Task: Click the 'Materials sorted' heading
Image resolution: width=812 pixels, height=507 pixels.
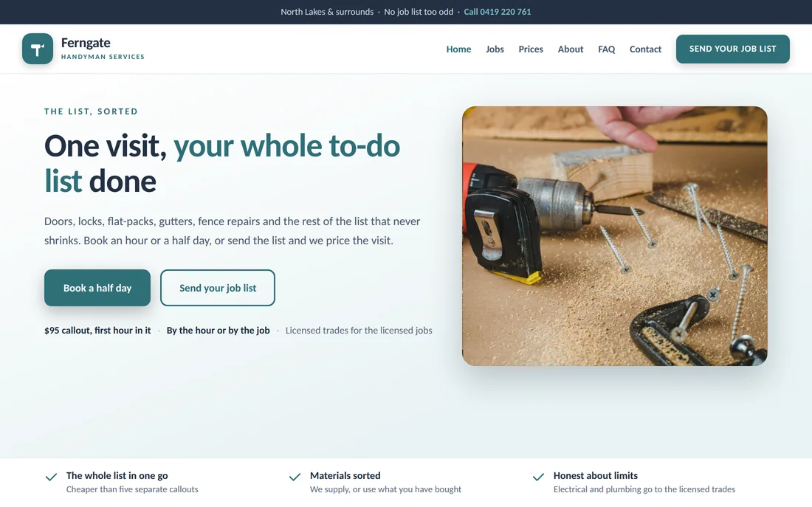Action: [x=345, y=475]
